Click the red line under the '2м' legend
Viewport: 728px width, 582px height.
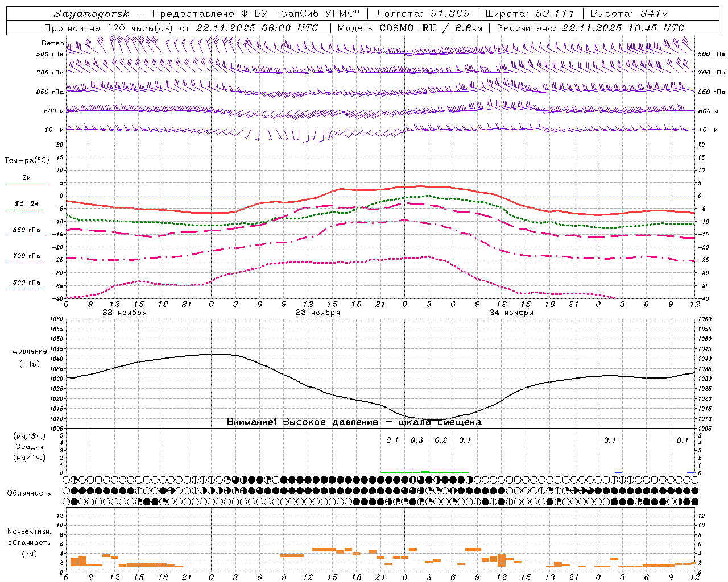(26, 184)
